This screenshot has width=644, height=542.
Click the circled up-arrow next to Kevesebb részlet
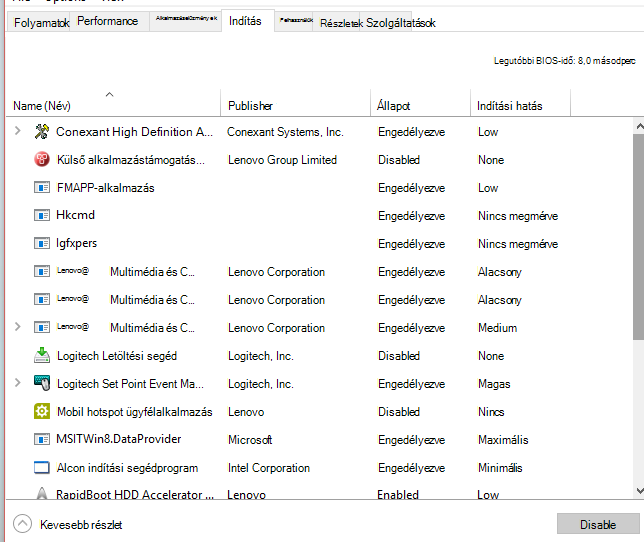22,524
